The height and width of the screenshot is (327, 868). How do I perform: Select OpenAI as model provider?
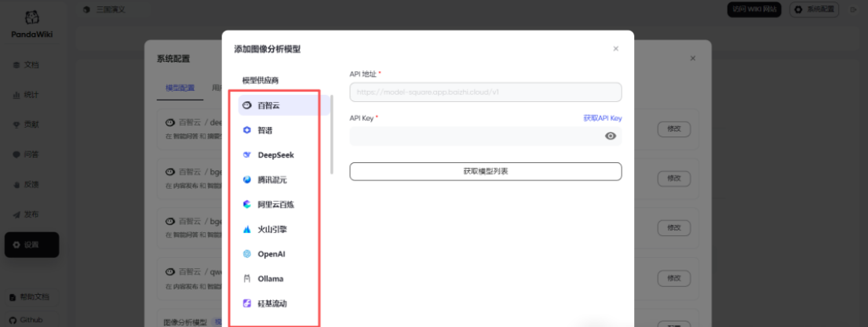[284, 254]
